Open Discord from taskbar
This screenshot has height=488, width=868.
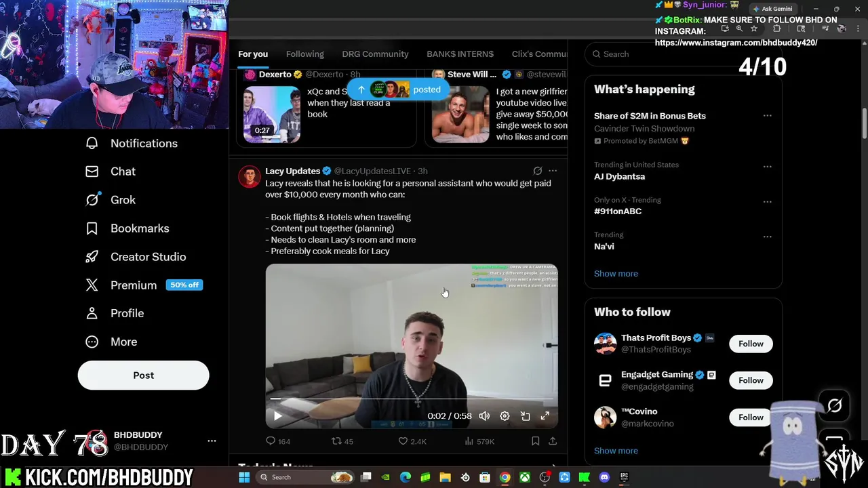pos(604,477)
